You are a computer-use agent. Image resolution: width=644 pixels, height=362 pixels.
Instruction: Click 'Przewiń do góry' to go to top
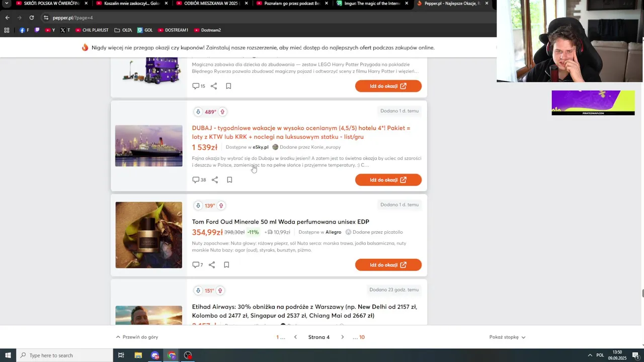click(137, 337)
